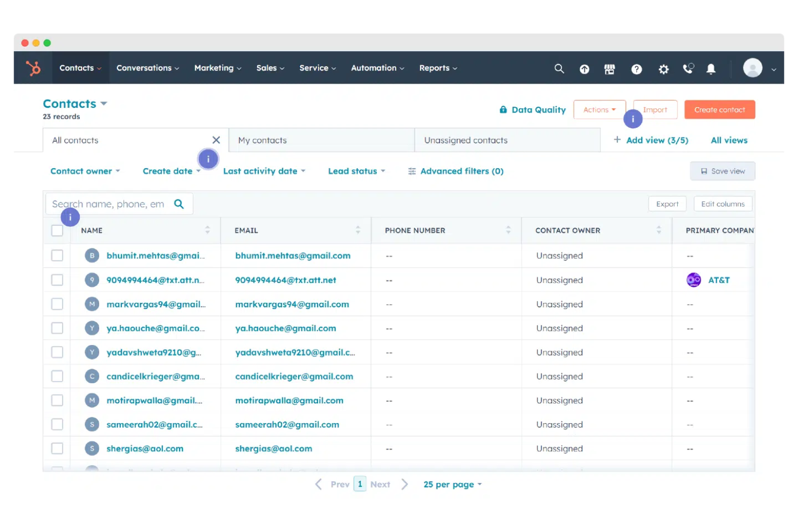Open the Contact owner filter

[85, 171]
